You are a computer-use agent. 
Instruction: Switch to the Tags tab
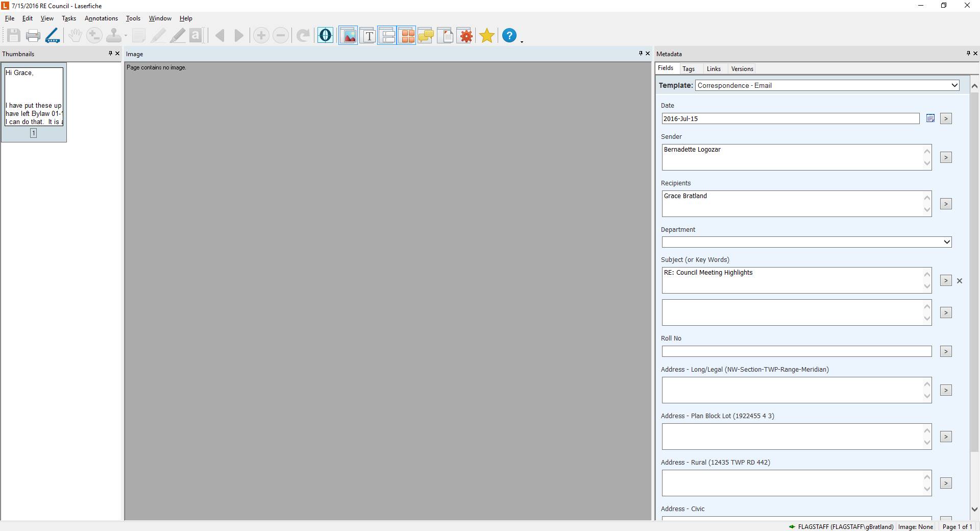pos(688,69)
